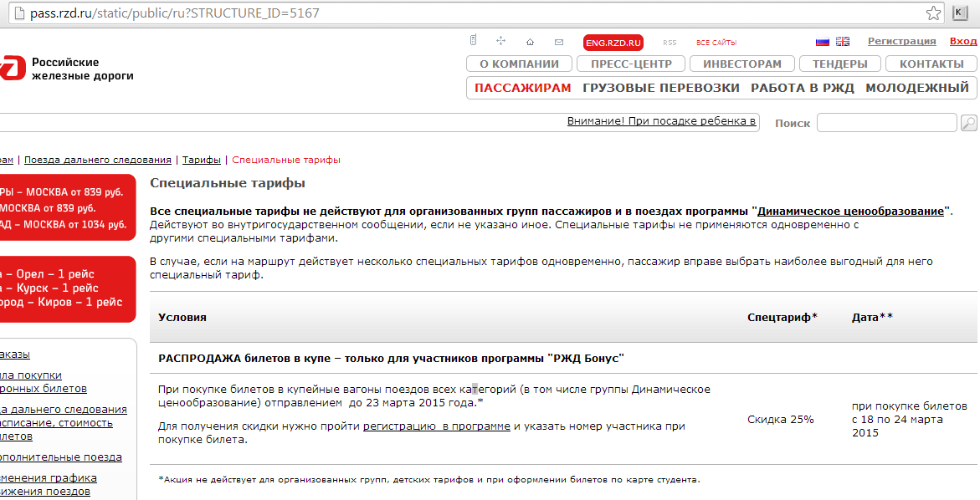Click the mobile version phone icon
Image resolution: width=980 pixels, height=500 pixels.
click(473, 41)
